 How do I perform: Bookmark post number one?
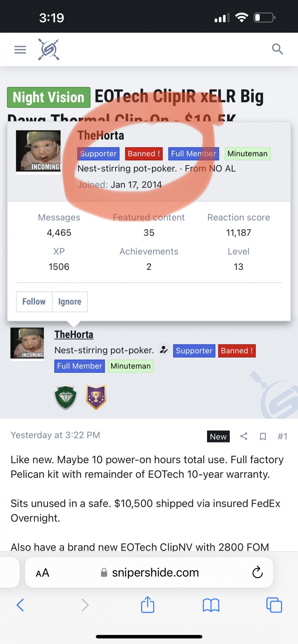tap(263, 436)
